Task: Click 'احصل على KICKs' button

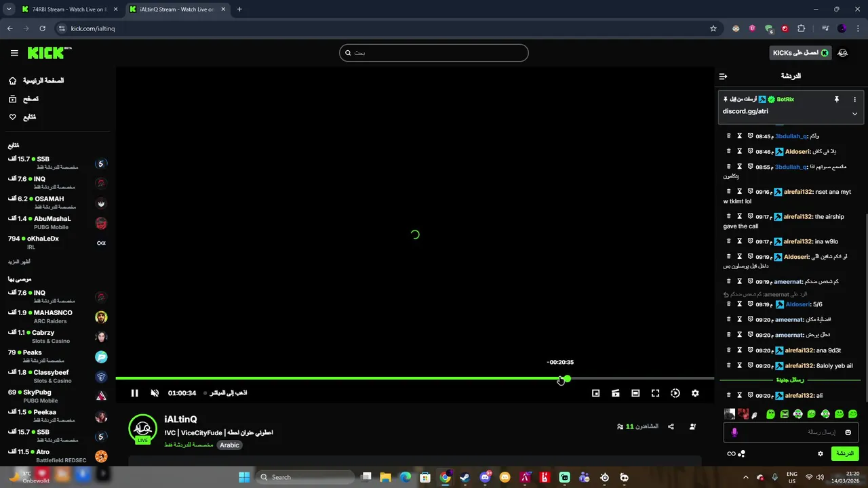Action: coord(801,53)
